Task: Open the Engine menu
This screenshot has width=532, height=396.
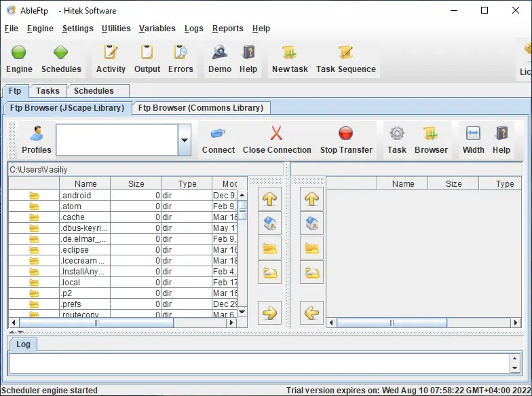Action: coord(40,29)
